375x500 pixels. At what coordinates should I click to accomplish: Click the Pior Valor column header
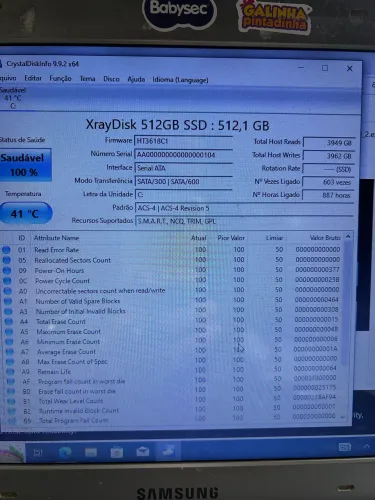(231, 238)
